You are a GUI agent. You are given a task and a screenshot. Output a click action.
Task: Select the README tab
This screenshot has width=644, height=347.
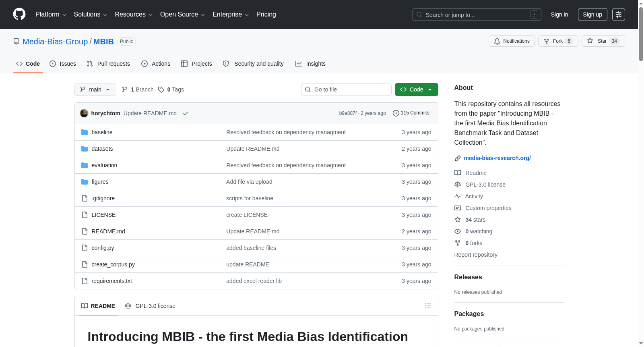click(x=98, y=306)
